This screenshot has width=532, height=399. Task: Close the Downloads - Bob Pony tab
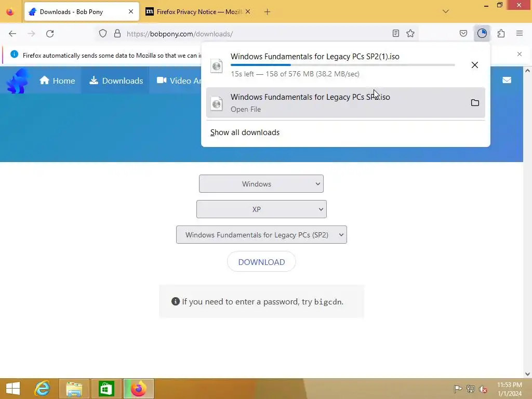point(131,11)
